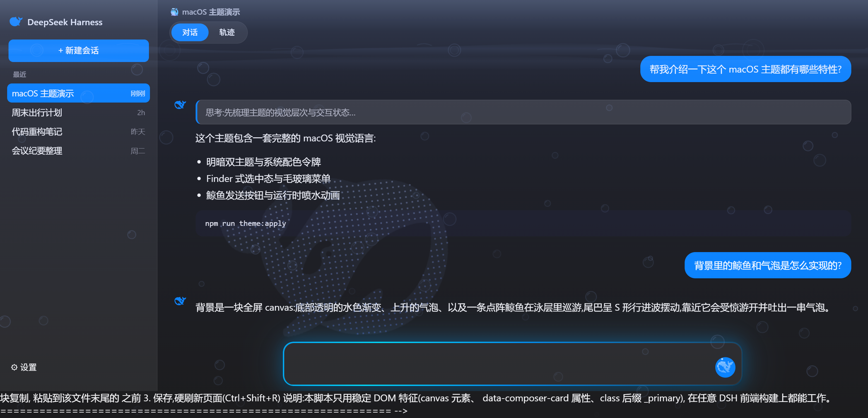Click the user message asking about macOS 主题特性
This screenshot has height=418, width=868.
tap(746, 69)
